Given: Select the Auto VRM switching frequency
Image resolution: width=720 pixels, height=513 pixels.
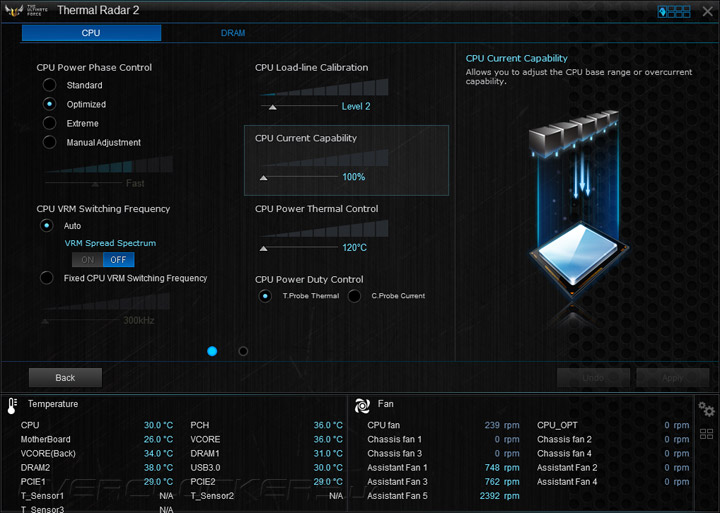Looking at the screenshot, I should [46, 225].
